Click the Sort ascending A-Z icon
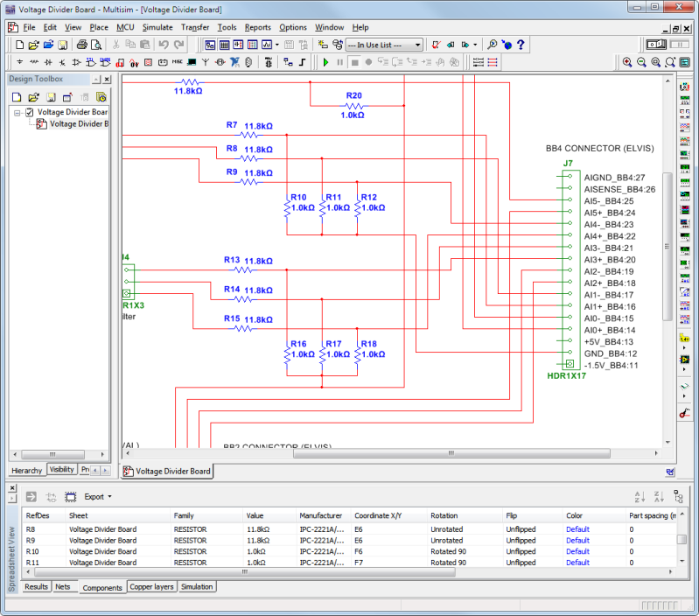This screenshot has height=616, width=699. click(x=640, y=496)
